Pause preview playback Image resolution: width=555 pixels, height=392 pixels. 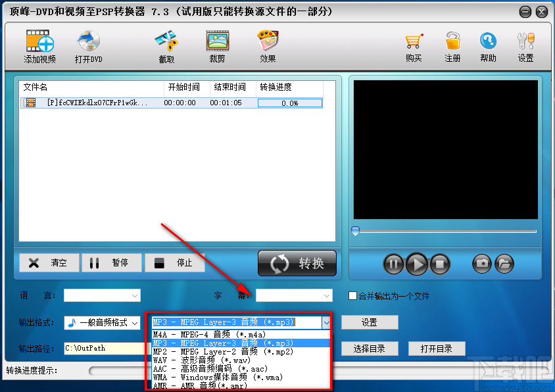click(393, 264)
